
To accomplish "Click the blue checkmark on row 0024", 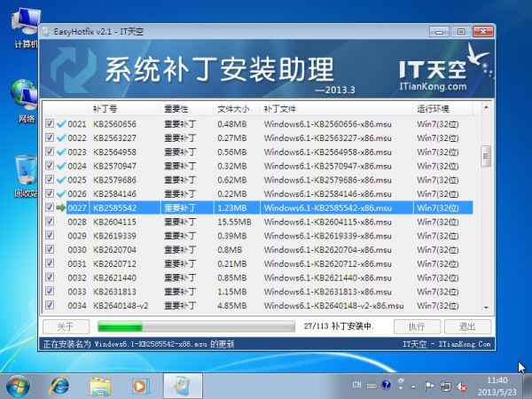I will 61,166.
